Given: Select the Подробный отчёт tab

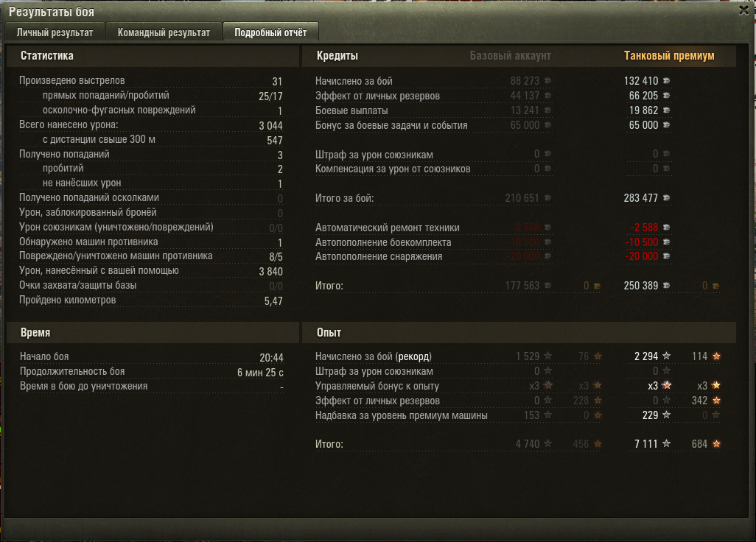Looking at the screenshot, I should point(270,32).
